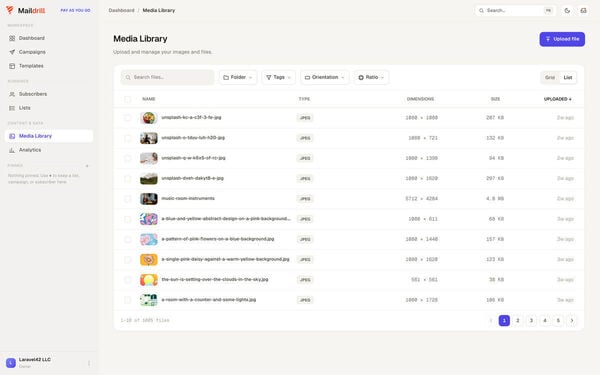The width and height of the screenshot is (600, 375).
Task: Open the thumbnail of the 94 KB image
Action: tap(149, 158)
